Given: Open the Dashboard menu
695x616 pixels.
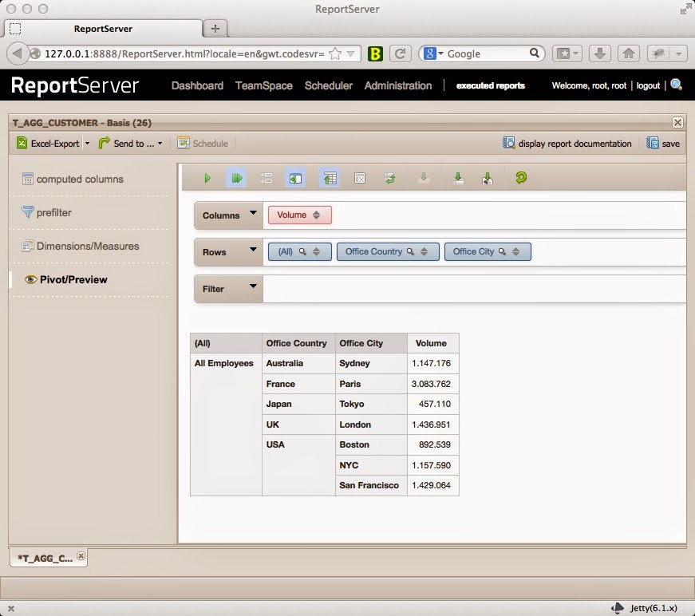Looking at the screenshot, I should [197, 85].
